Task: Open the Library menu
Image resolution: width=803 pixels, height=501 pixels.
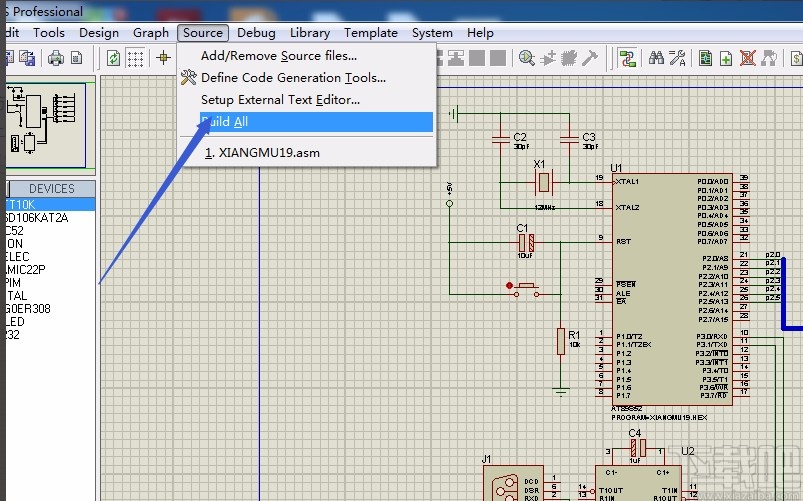Action: 310,33
